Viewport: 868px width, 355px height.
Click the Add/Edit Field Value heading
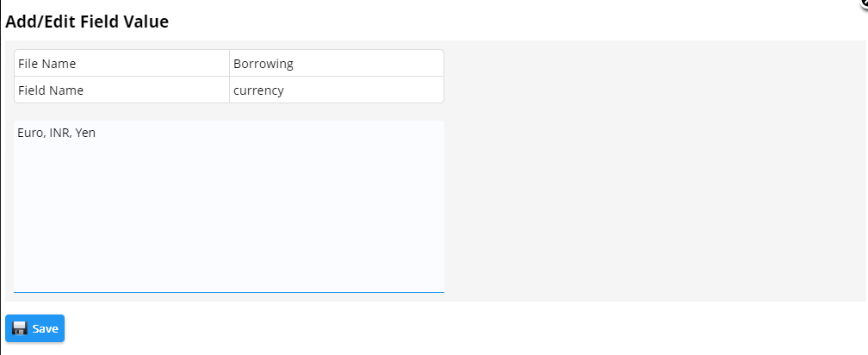click(87, 22)
